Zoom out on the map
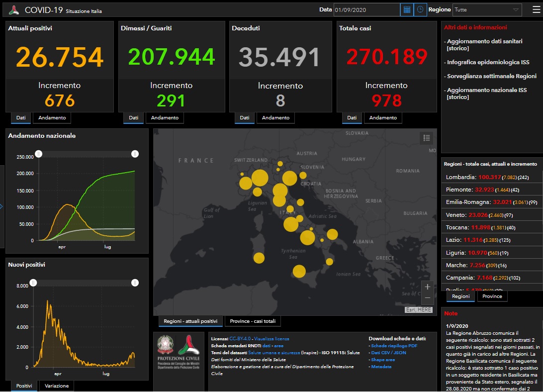The width and height of the screenshot is (543, 392). point(427,298)
